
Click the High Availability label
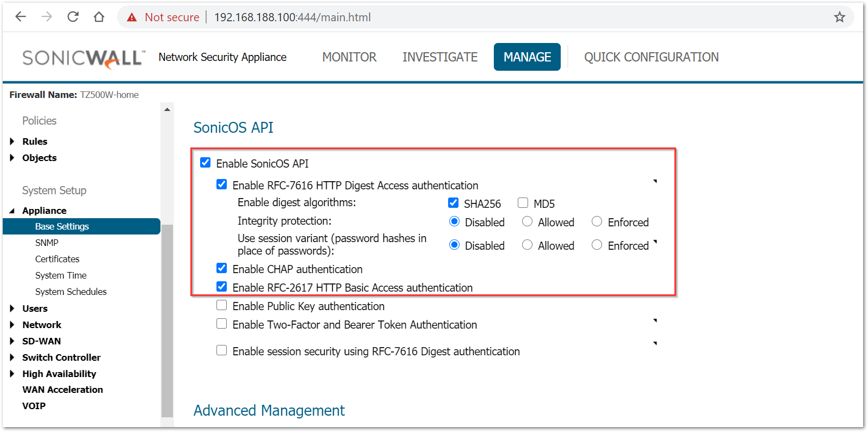pos(59,374)
